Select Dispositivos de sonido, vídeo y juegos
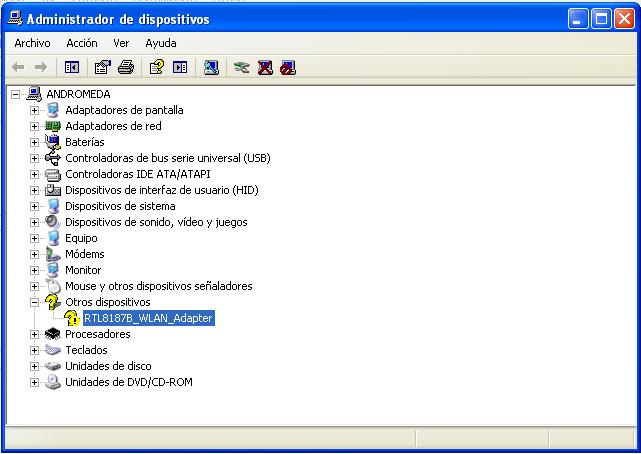The image size is (641, 454). pyautogui.click(x=156, y=222)
